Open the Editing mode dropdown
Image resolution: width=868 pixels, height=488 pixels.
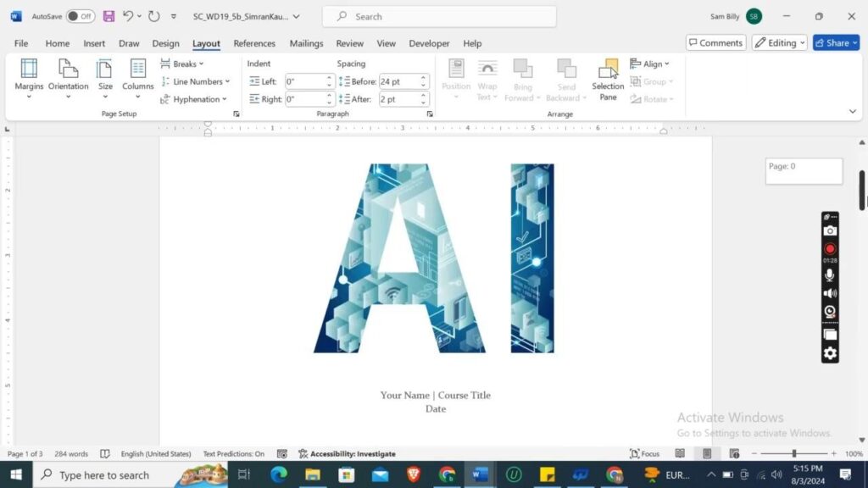(780, 42)
